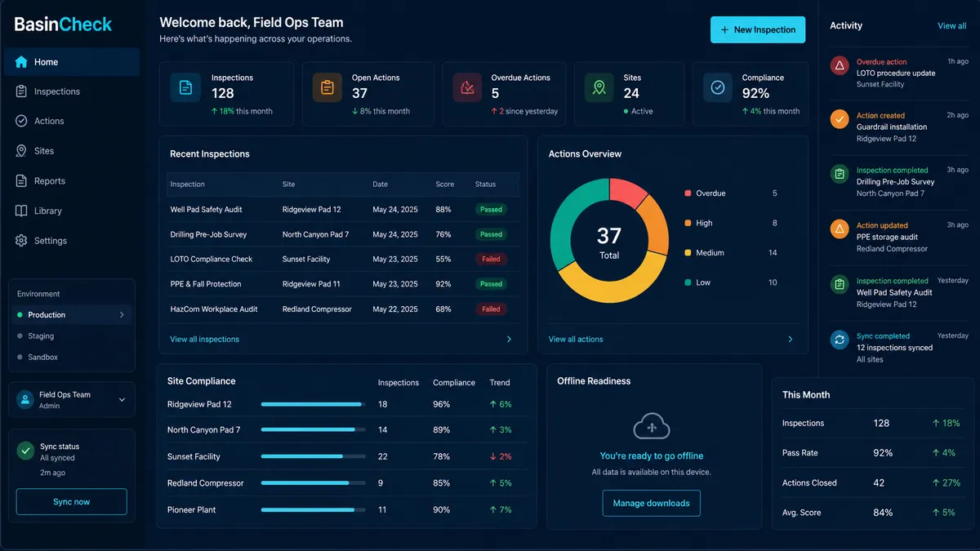
Task: Click the orange warning icon for PPE storage audit
Action: click(840, 229)
